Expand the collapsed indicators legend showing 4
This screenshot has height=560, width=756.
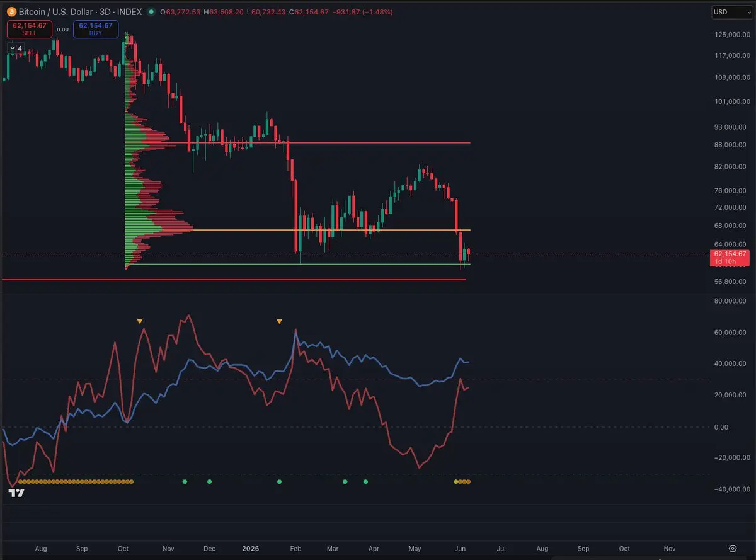tap(15, 48)
